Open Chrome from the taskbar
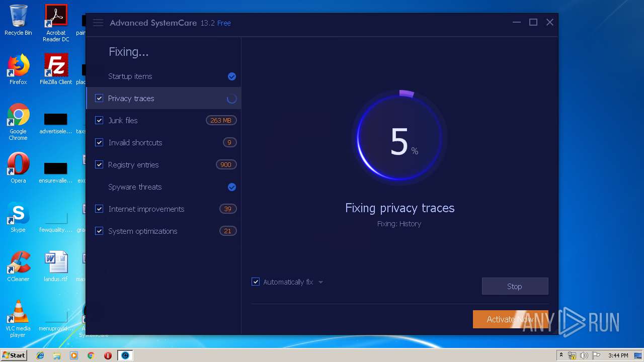The image size is (644, 362). click(91, 355)
